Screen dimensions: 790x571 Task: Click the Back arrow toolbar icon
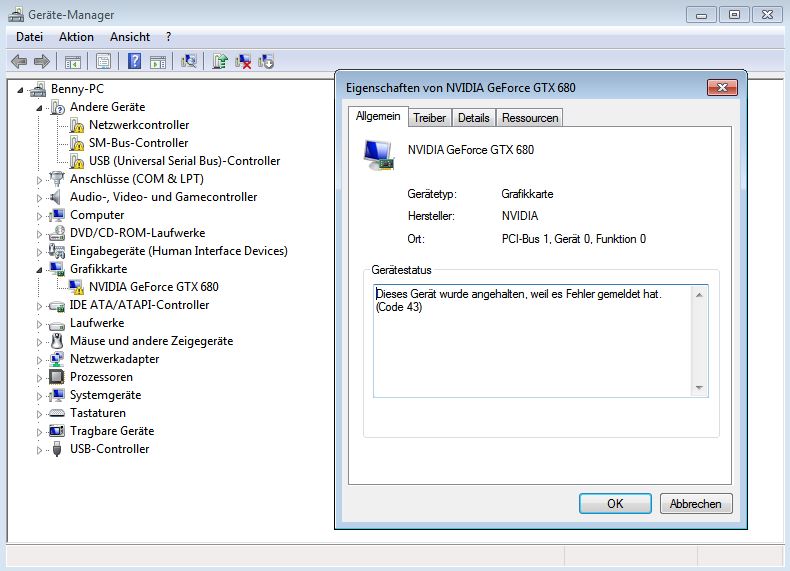[x=19, y=61]
